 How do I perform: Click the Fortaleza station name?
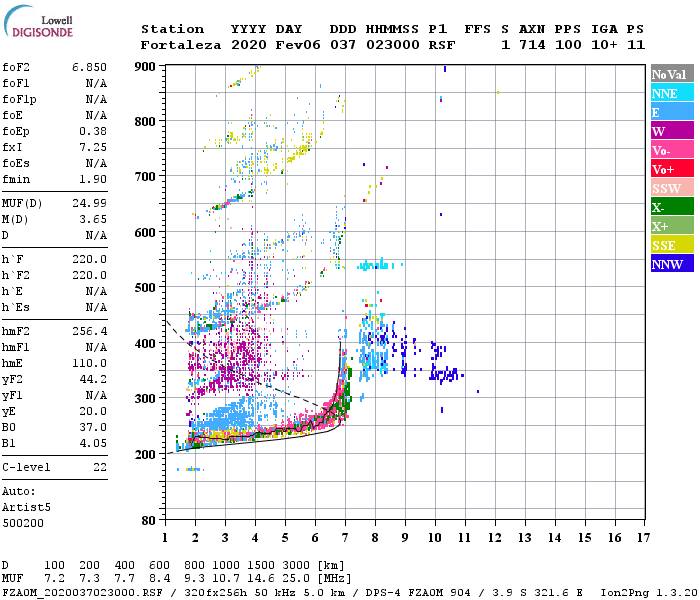(x=181, y=45)
